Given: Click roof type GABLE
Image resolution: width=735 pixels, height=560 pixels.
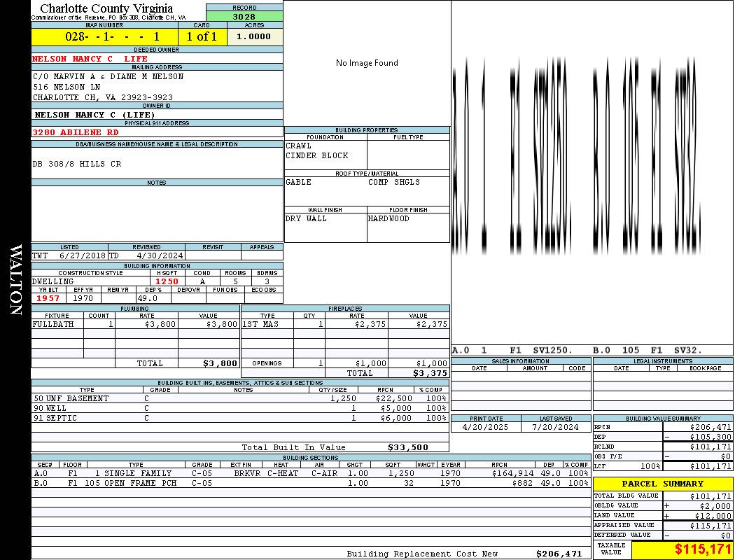Looking at the screenshot, I should click(x=299, y=182).
